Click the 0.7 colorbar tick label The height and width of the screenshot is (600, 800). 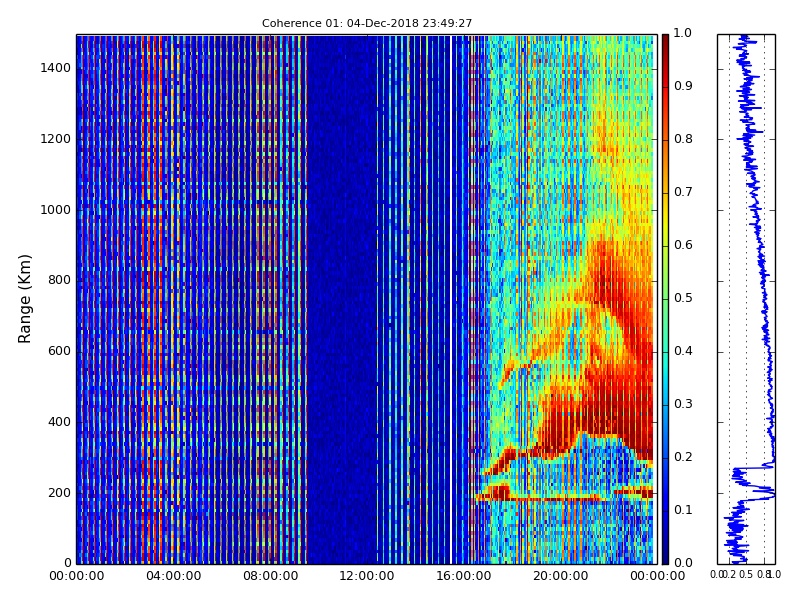click(683, 192)
